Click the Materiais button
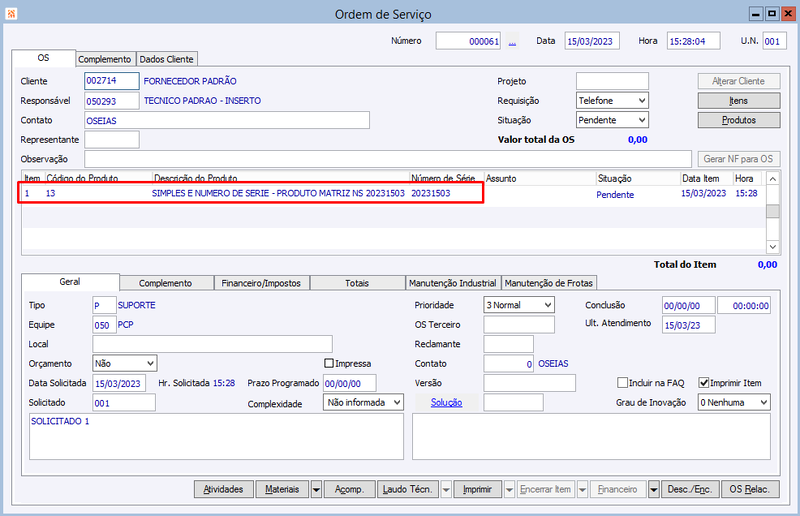 282,489
